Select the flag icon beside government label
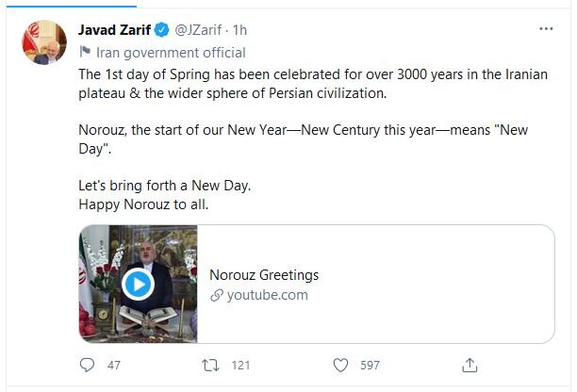The width and height of the screenshot is (577, 392). tap(85, 52)
